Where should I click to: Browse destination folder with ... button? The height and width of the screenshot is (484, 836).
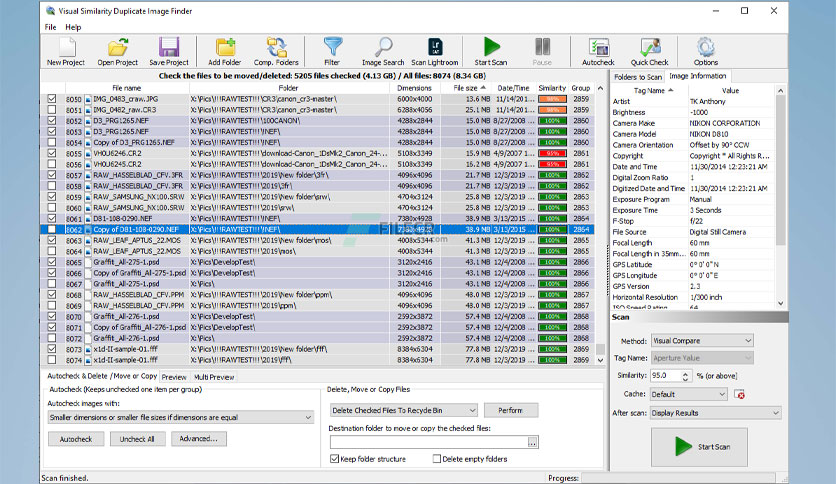532,442
